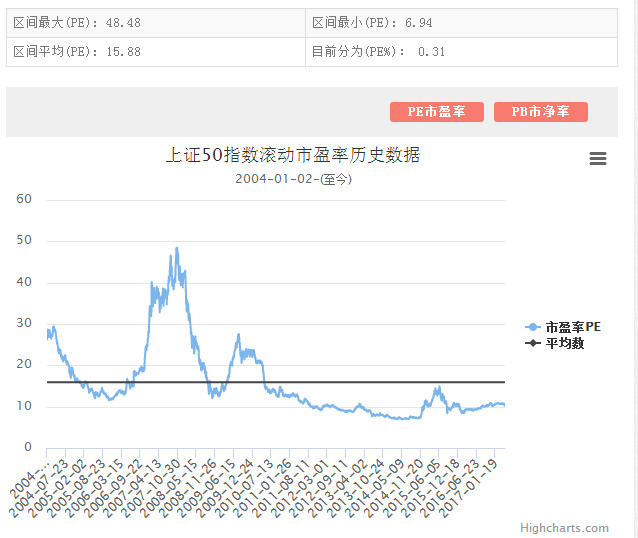Toggle 平均数 series in legend
Screen dimensions: 638x538
pos(555,343)
